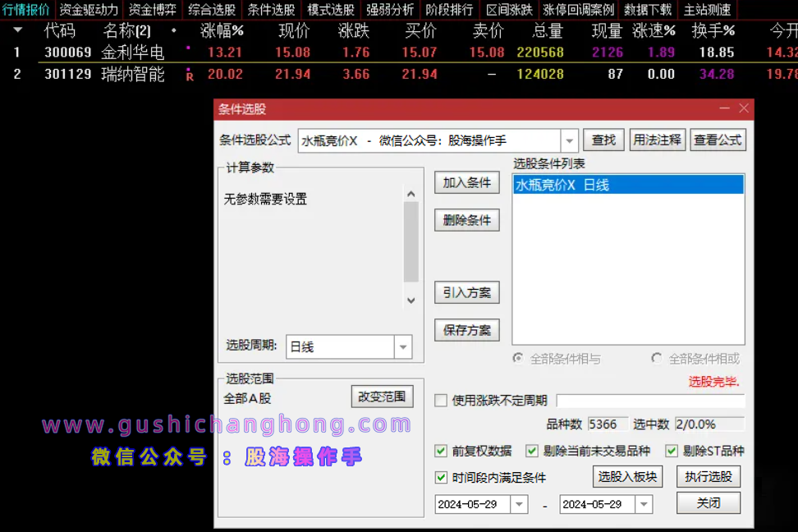798x532 pixels.
Task: Open the 强弱分析 tab
Action: (x=390, y=9)
